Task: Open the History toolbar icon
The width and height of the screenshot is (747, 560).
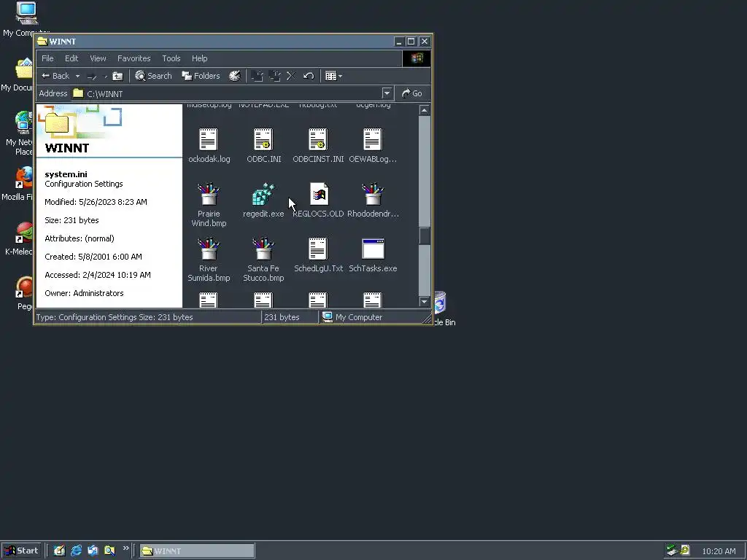Action: click(x=234, y=76)
